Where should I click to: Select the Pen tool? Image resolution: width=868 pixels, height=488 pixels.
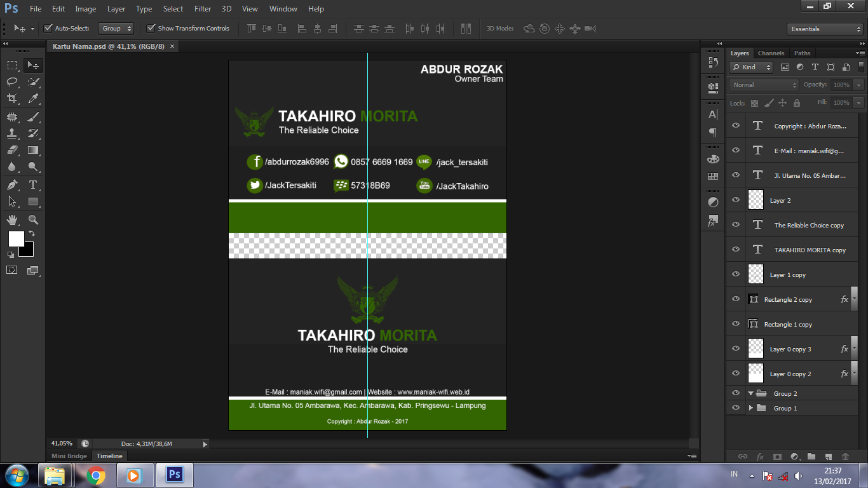pyautogui.click(x=12, y=185)
